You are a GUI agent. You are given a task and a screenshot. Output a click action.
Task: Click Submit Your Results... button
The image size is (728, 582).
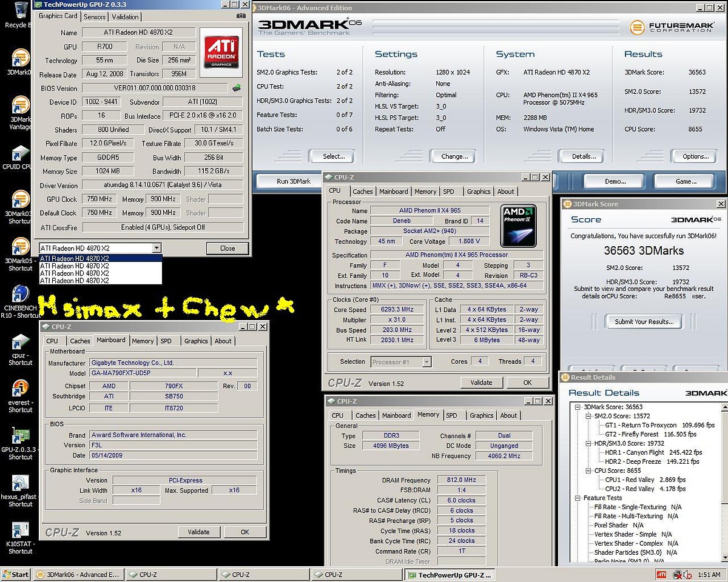coord(643,322)
